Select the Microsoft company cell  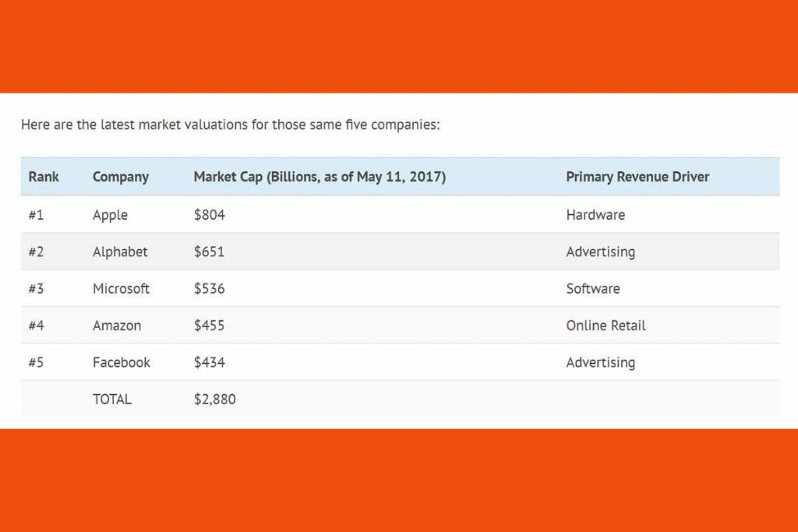pyautogui.click(x=121, y=288)
